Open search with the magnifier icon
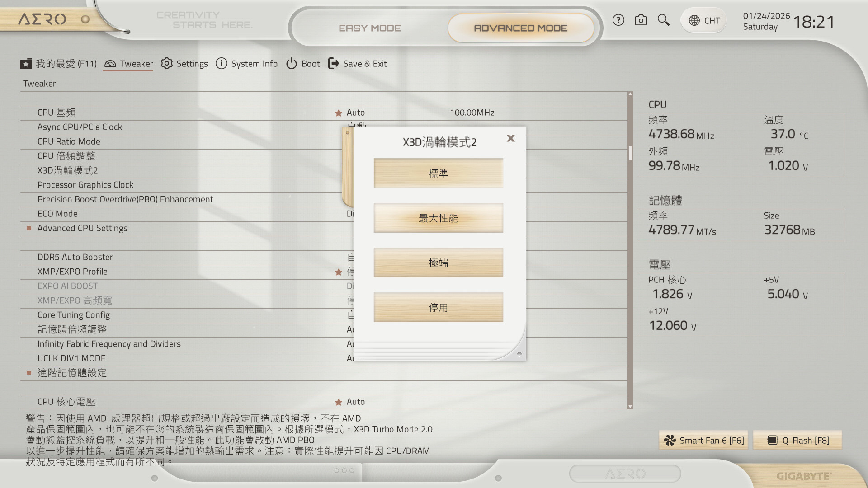The width and height of the screenshot is (868, 488). pyautogui.click(x=663, y=20)
